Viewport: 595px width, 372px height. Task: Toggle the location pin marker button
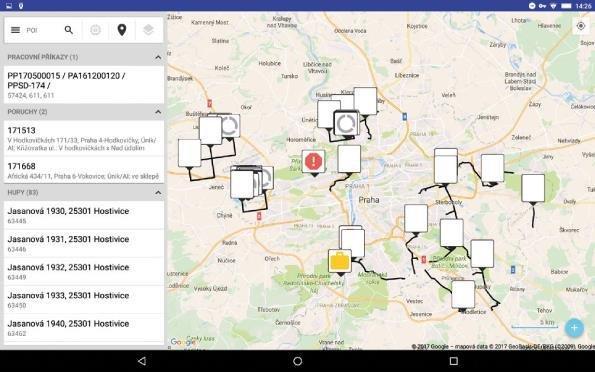pos(122,30)
